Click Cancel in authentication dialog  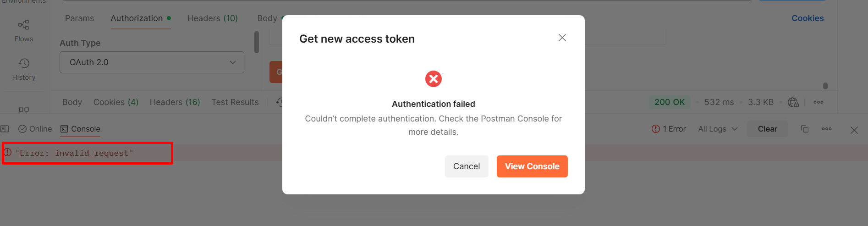click(x=467, y=166)
